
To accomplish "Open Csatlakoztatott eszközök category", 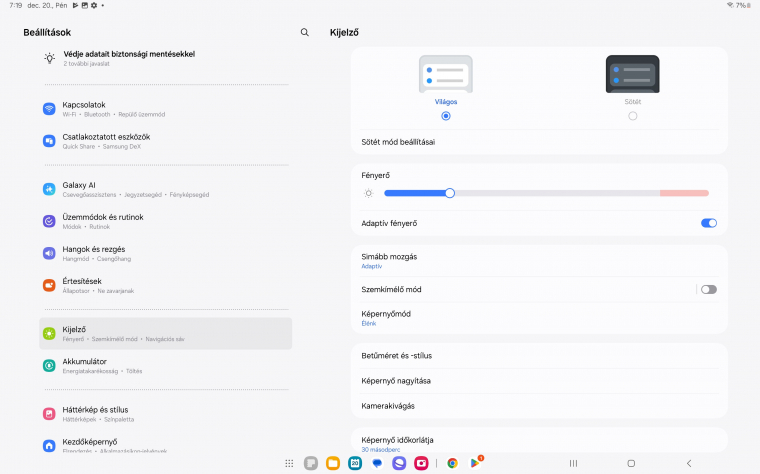I will [x=165, y=141].
